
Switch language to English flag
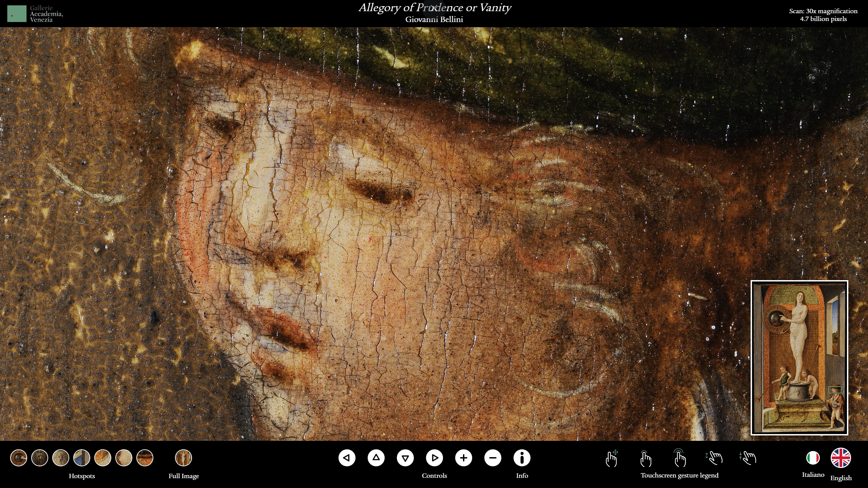(x=841, y=458)
